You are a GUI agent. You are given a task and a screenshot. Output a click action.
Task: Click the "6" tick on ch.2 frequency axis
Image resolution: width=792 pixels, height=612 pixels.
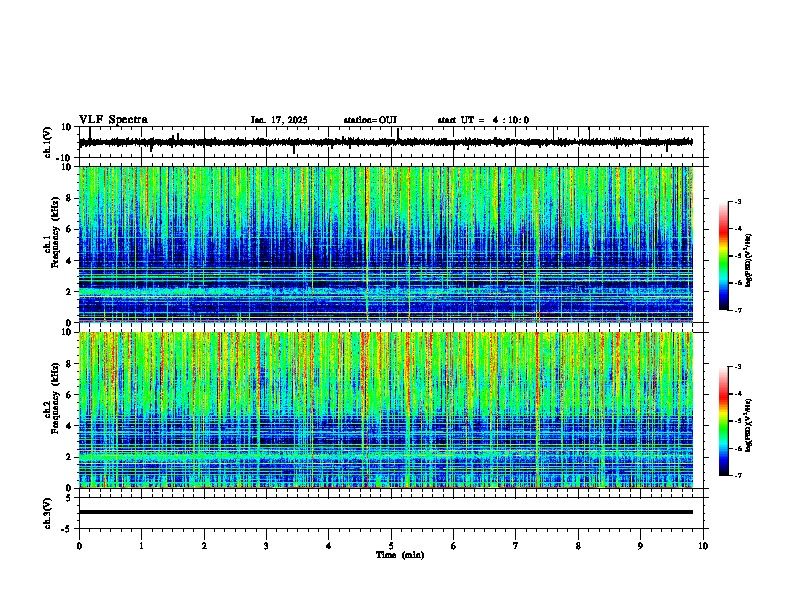pyautogui.click(x=69, y=395)
